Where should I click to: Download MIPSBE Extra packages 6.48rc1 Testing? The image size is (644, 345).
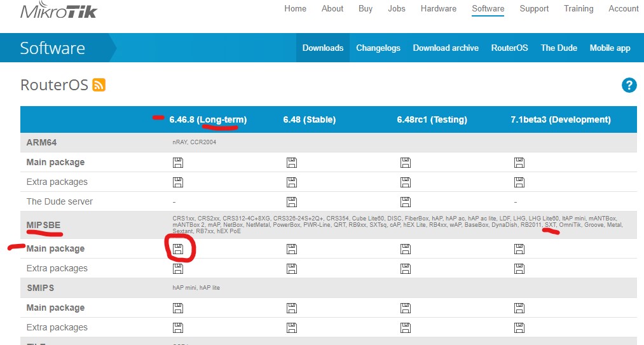coord(406,269)
